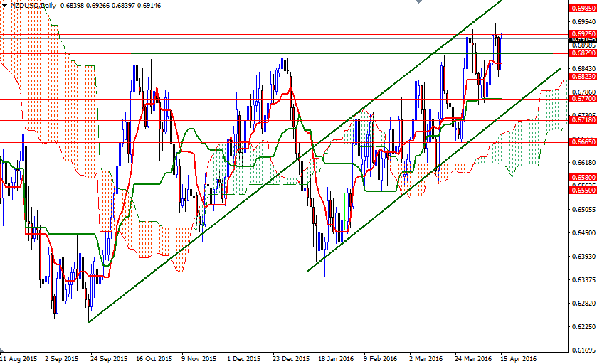This screenshot has width=597, height=364.
Task: Click the 24 Mar 2016 date label
Action: click(x=473, y=359)
